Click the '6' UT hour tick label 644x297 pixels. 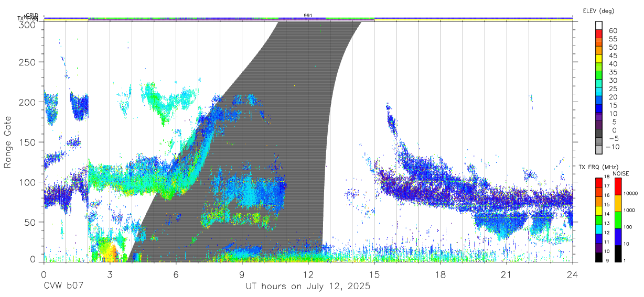click(176, 274)
